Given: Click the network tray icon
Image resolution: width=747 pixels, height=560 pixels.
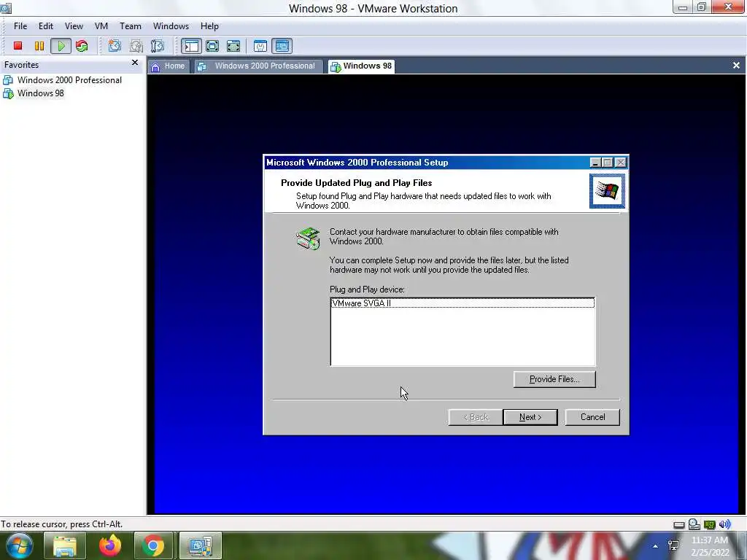Looking at the screenshot, I should (673, 545).
